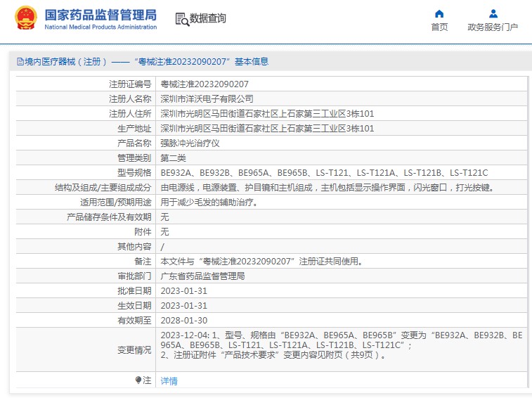Click the 适用范围/预期用途 label

coord(116,203)
